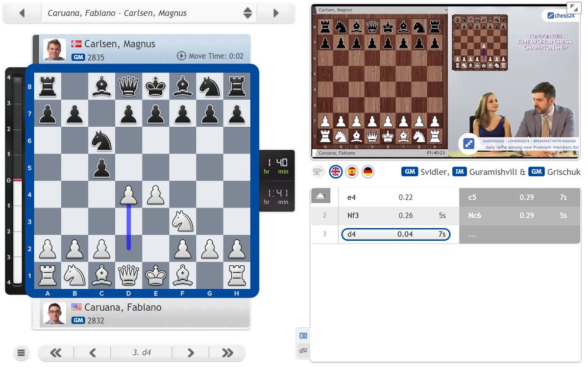The image size is (588, 368).
Task: Step forward one move
Action: pyautogui.click(x=191, y=352)
